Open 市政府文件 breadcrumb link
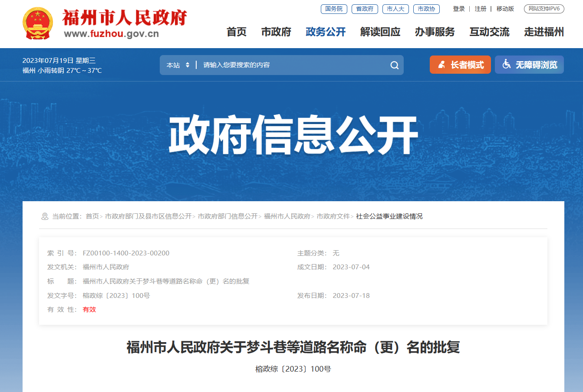This screenshot has width=583, height=392. coord(333,216)
